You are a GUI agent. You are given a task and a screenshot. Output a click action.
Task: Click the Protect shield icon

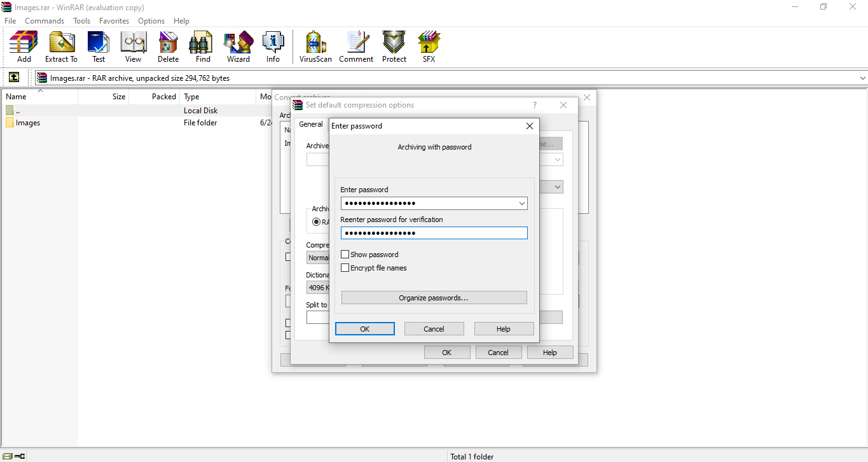pos(394,47)
